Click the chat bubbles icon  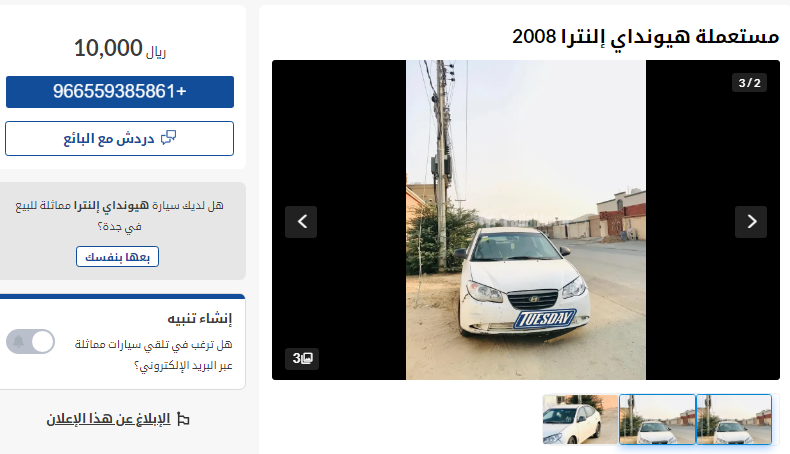click(168, 138)
